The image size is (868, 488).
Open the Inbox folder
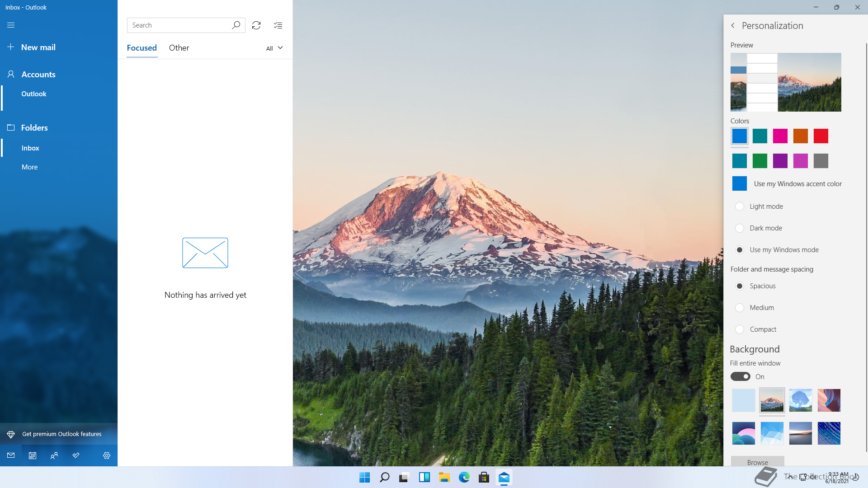click(30, 148)
